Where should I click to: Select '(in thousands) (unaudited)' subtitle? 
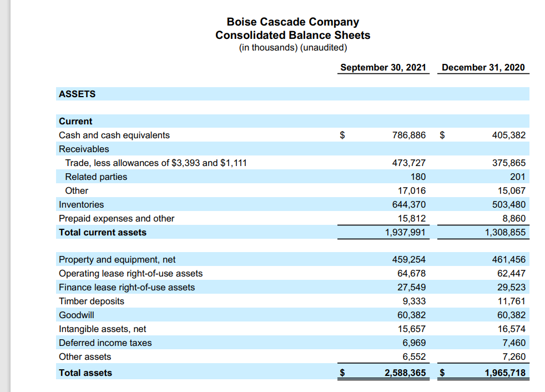coord(292,48)
